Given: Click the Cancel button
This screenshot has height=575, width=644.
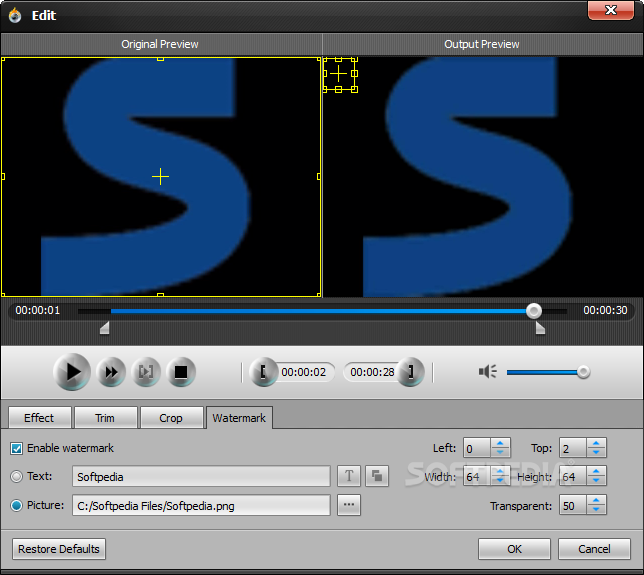Looking at the screenshot, I should point(594,549).
